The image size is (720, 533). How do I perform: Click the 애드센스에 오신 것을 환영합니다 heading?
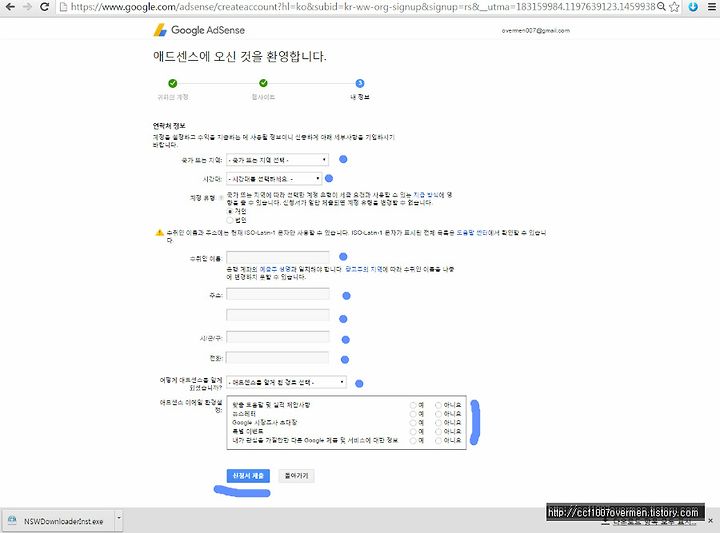pos(240,56)
